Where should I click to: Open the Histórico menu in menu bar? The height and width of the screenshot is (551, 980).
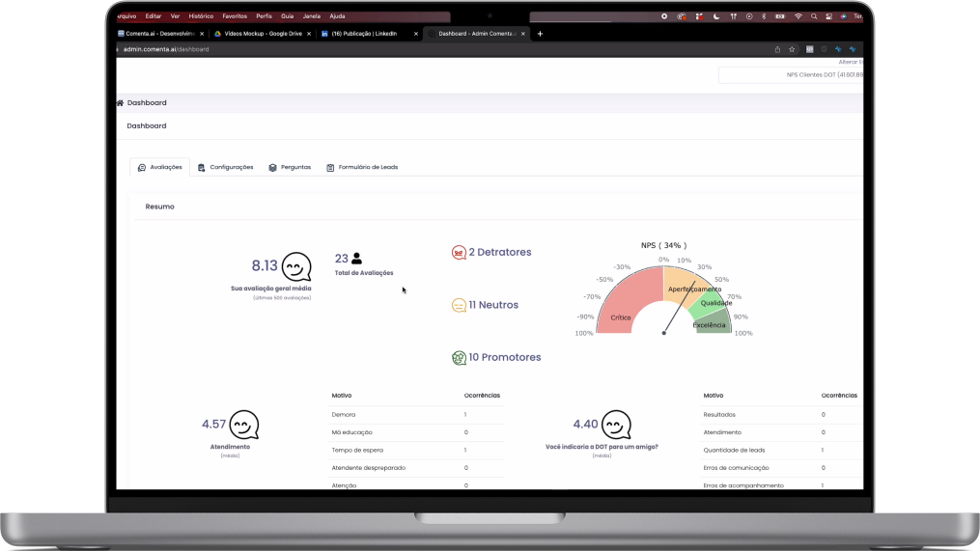click(201, 16)
